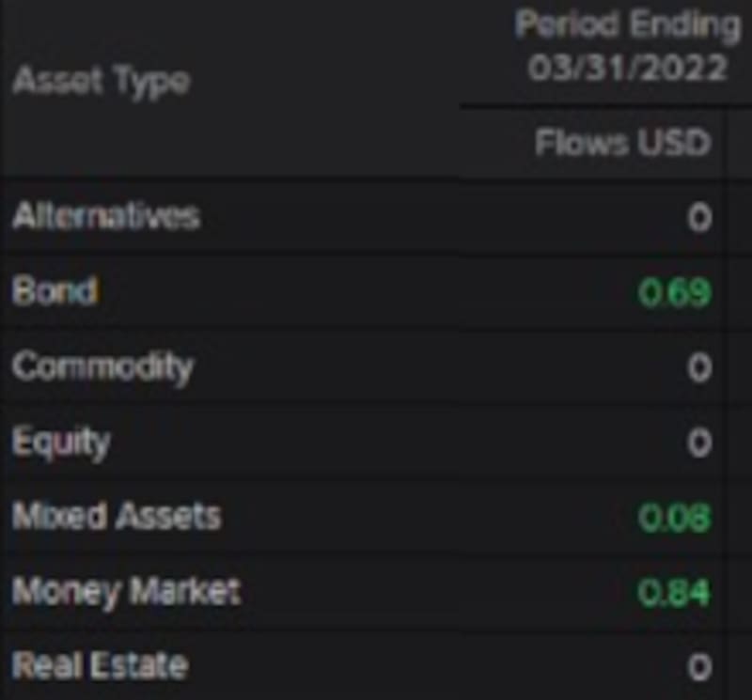This screenshot has width=752, height=700.
Task: Click the green 0.84 Money Market value
Action: pos(674,592)
